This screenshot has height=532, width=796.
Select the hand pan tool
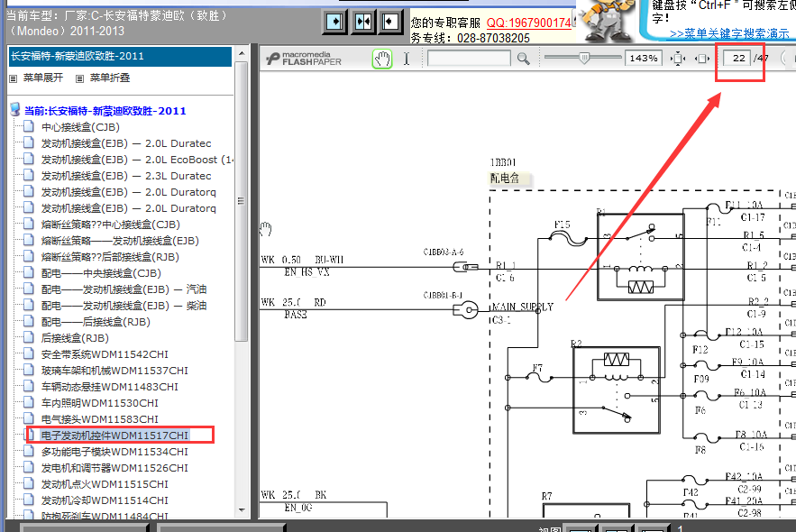381,59
